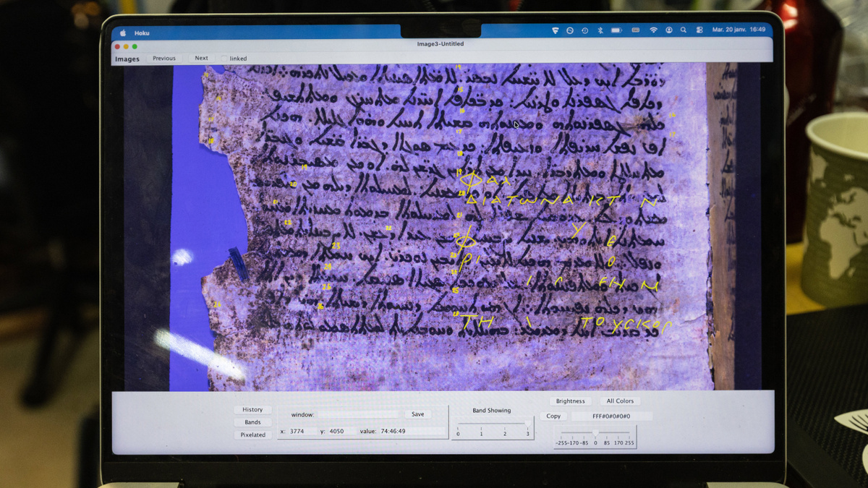
Task: Open the date and time display
Action: [739, 30]
